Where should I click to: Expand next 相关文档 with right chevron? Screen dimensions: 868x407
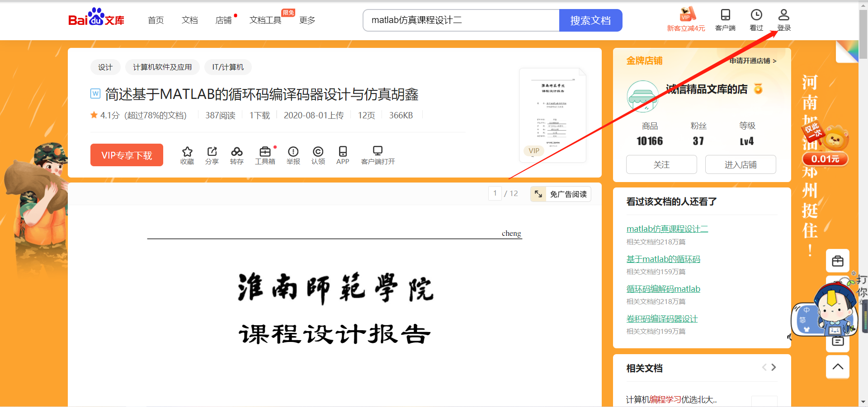pos(773,368)
